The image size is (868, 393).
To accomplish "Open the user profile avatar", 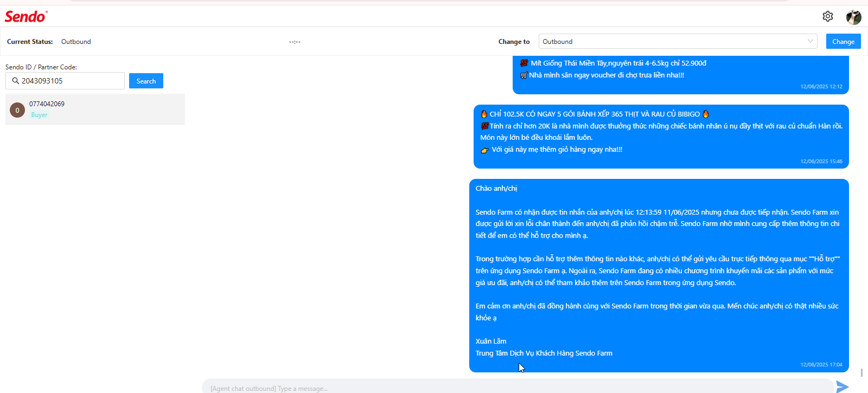I will (x=853, y=17).
